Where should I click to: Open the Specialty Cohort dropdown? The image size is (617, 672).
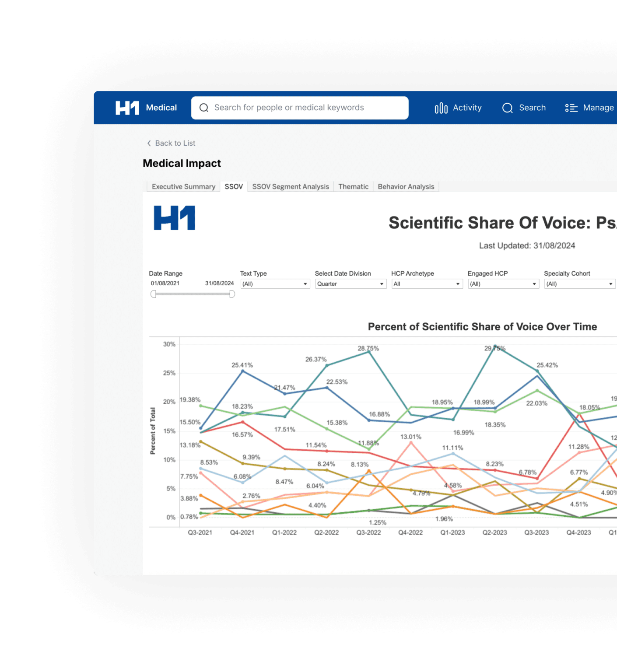click(579, 283)
